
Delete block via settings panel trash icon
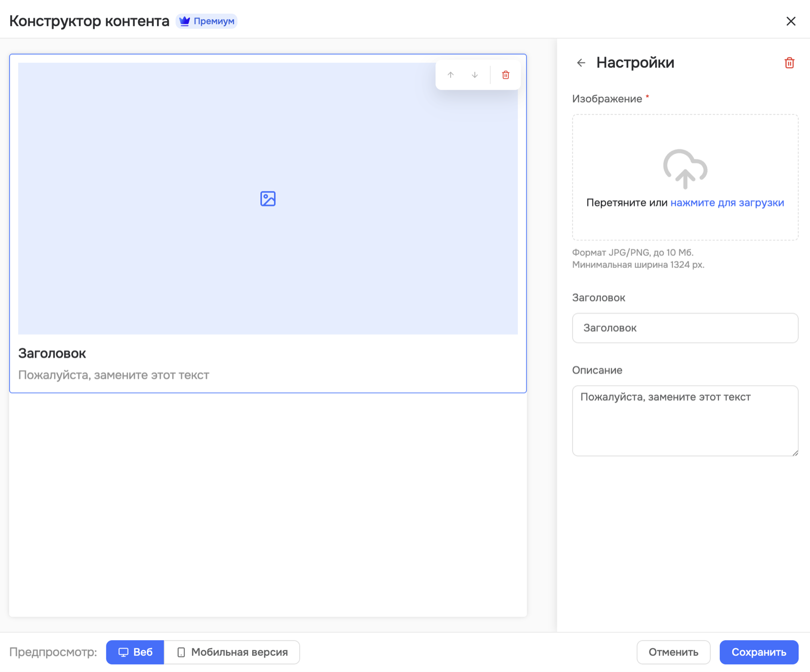789,63
